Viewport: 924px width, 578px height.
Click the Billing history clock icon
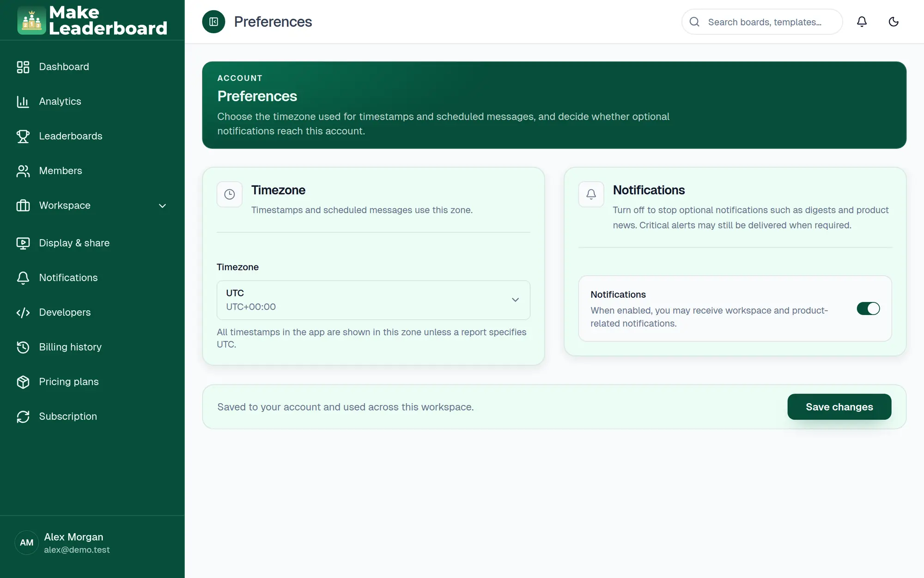pyautogui.click(x=23, y=347)
